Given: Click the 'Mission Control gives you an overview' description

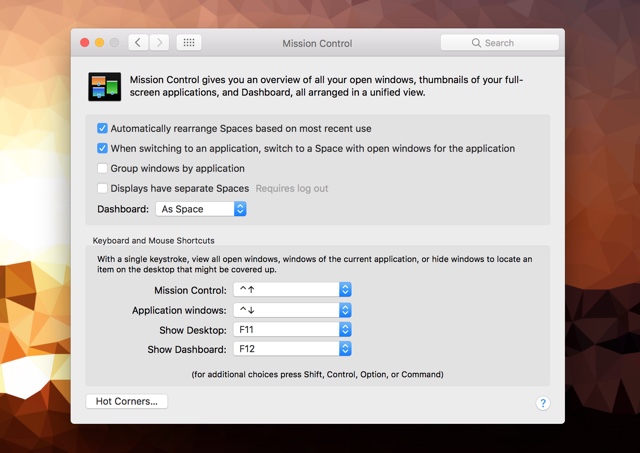Looking at the screenshot, I should click(326, 86).
